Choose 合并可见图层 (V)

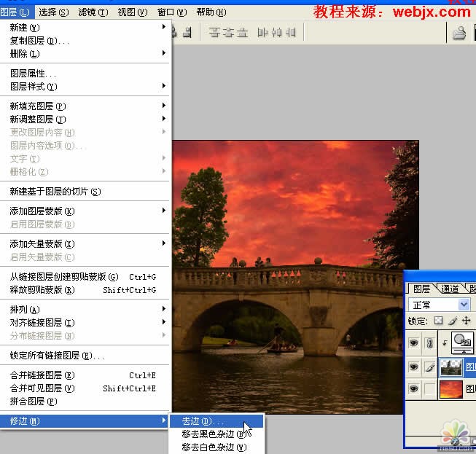click(x=85, y=388)
